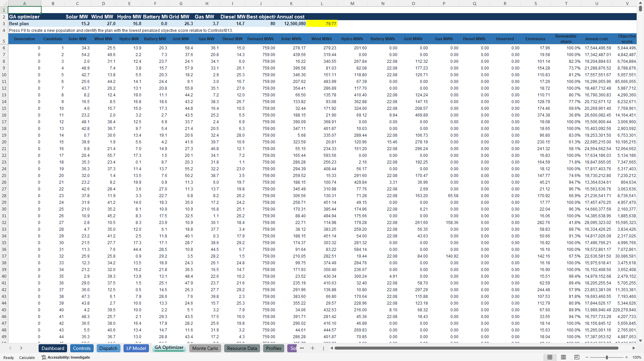Click horizontal scrollbar right arrow
644x361 pixels.
click(x=634, y=348)
